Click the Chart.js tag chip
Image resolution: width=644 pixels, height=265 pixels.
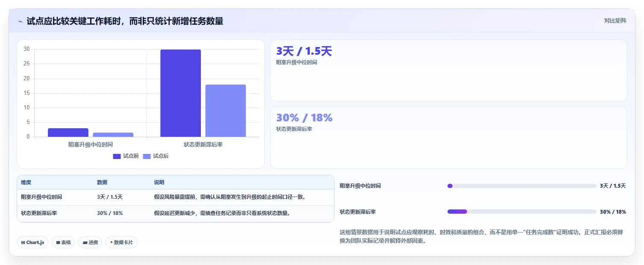tap(32, 242)
